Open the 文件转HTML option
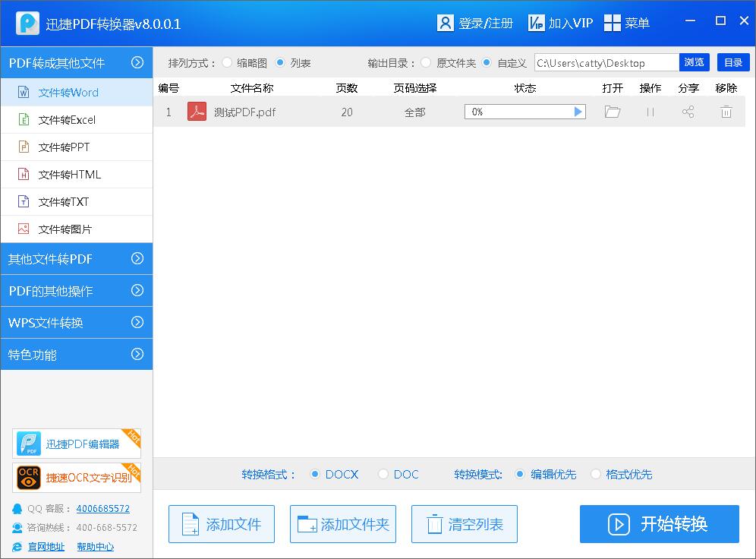This screenshot has height=559, width=756. point(77,174)
